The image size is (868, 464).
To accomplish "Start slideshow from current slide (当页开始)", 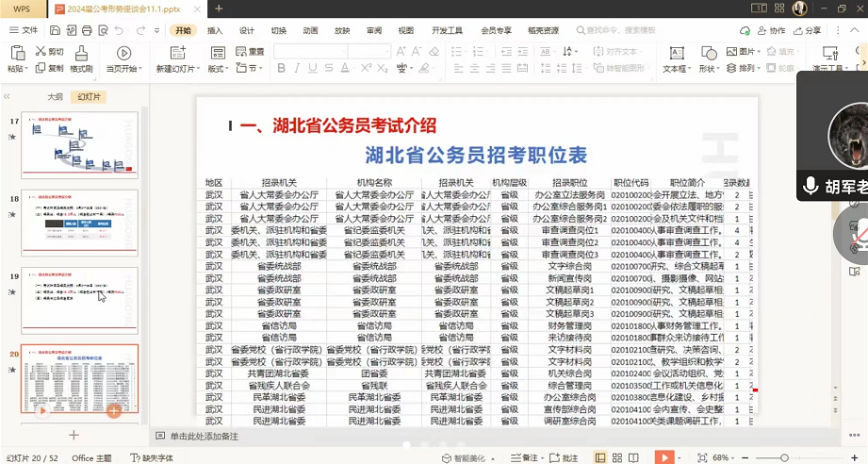I will pyautogui.click(x=123, y=58).
